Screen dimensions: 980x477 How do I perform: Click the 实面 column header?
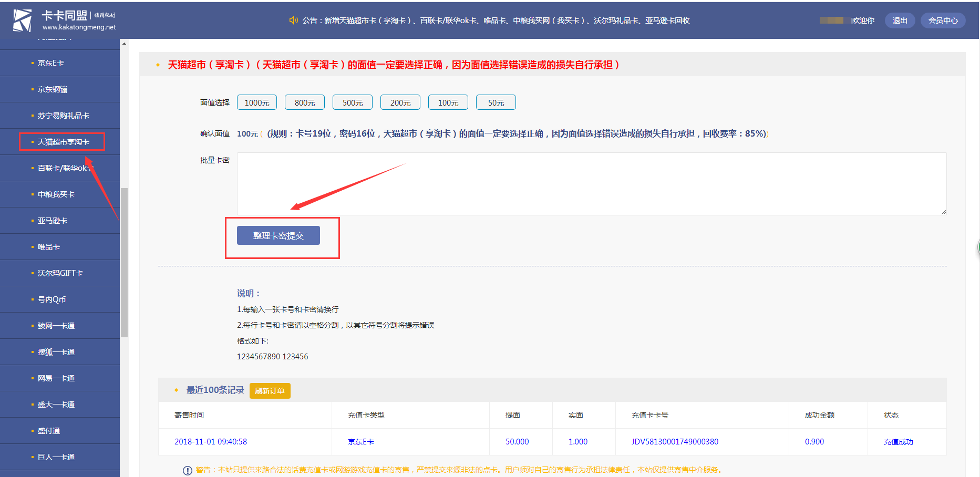[x=576, y=415]
